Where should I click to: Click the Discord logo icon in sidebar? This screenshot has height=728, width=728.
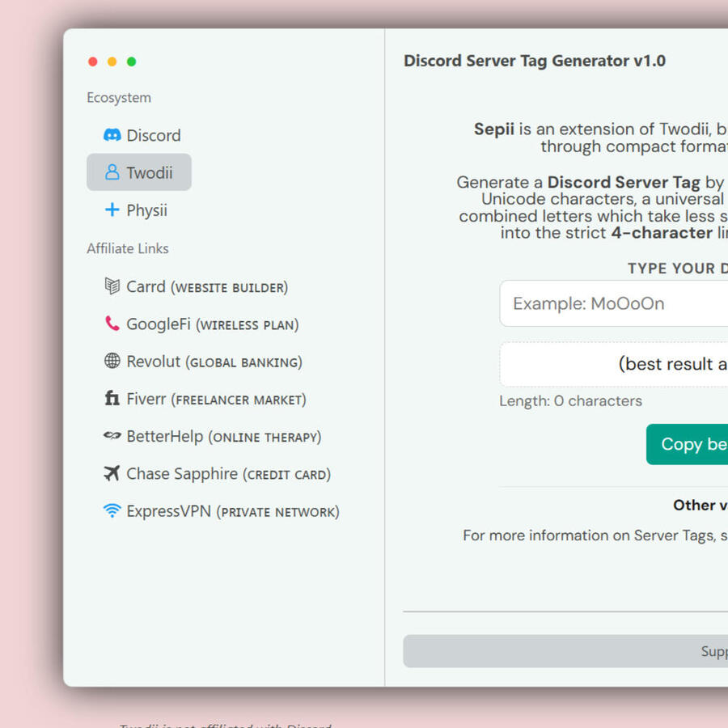pos(112,135)
